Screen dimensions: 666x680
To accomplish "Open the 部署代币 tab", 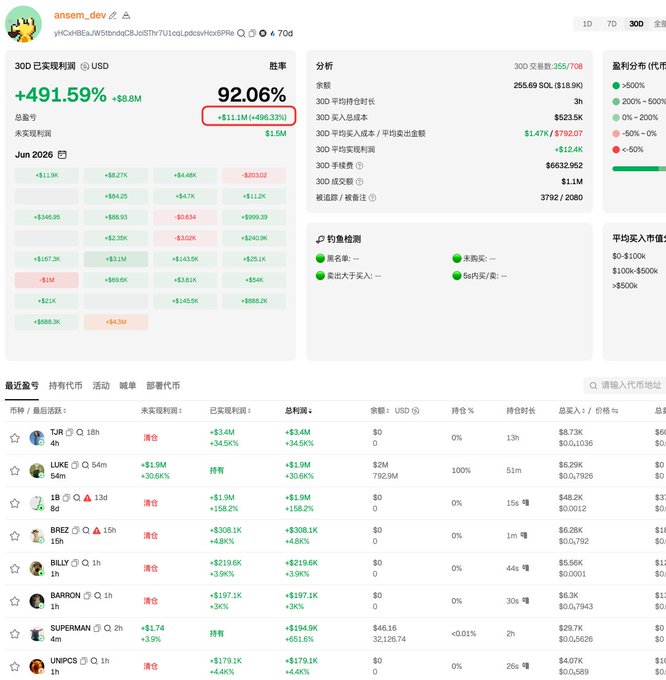I will click(x=163, y=386).
